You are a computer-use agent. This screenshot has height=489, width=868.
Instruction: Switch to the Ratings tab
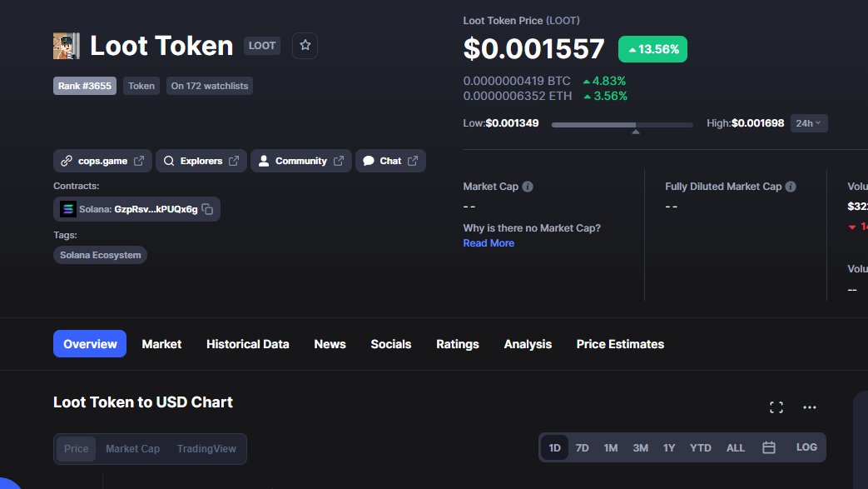(x=457, y=344)
